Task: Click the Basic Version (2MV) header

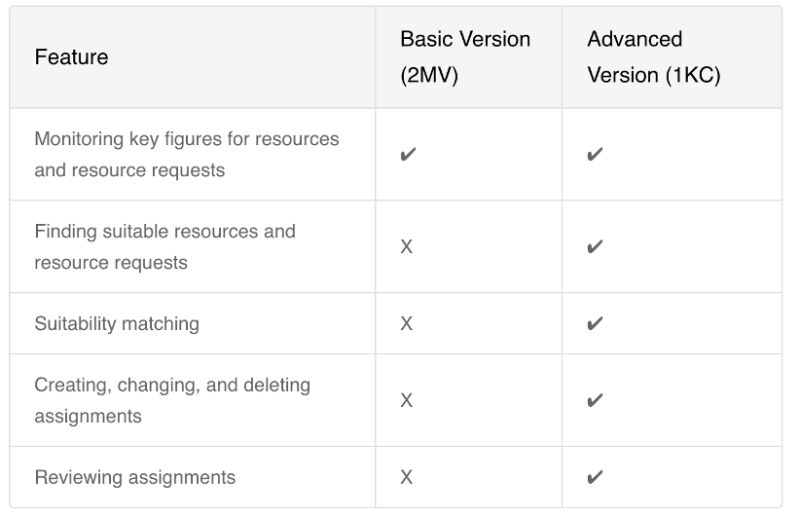Action: pos(465,58)
